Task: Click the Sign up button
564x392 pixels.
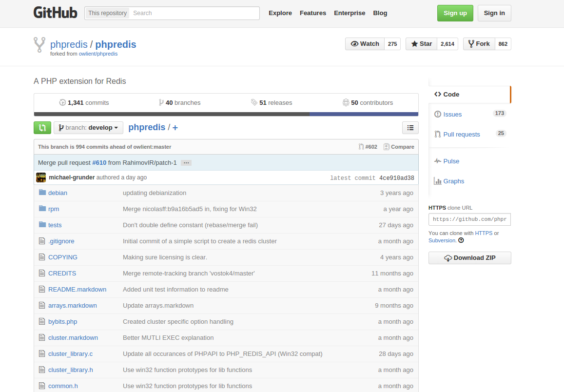Action: click(455, 13)
